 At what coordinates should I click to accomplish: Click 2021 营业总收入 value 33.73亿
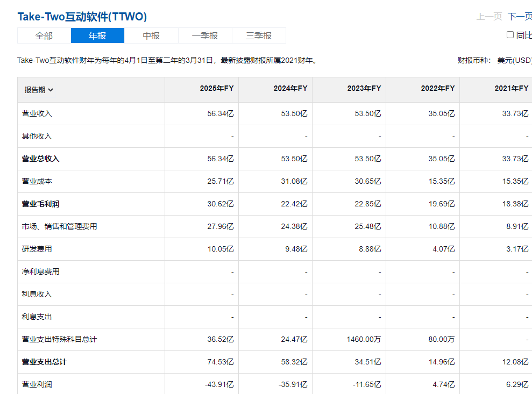tap(515, 159)
